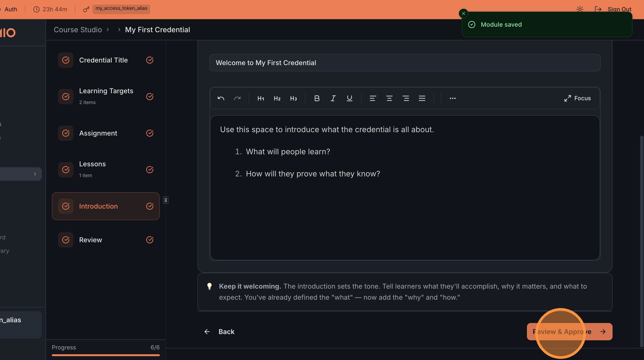Click the Course Studio breadcrumb link
The image size is (644, 360).
[78, 30]
